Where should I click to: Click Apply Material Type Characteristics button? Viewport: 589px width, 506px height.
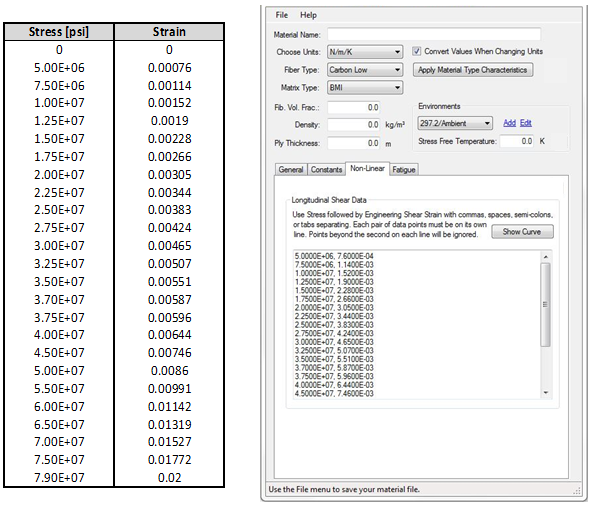coord(473,70)
